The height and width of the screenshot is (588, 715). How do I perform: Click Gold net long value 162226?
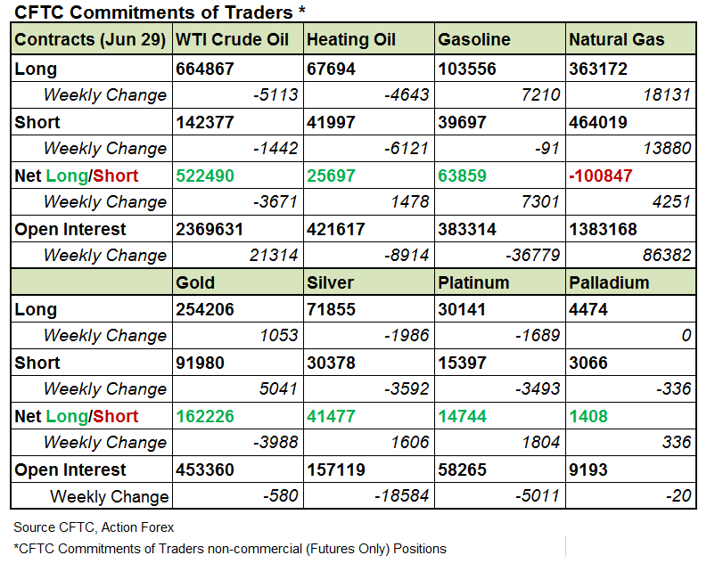click(x=205, y=416)
